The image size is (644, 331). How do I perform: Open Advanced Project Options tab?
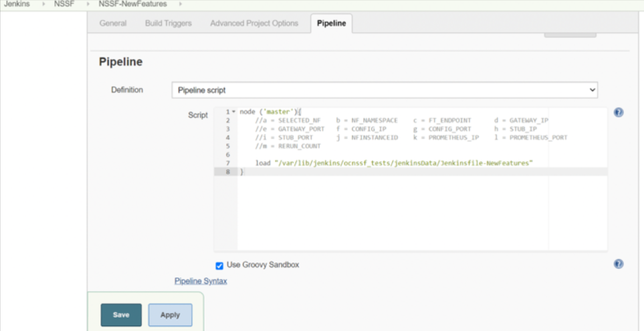click(x=254, y=23)
